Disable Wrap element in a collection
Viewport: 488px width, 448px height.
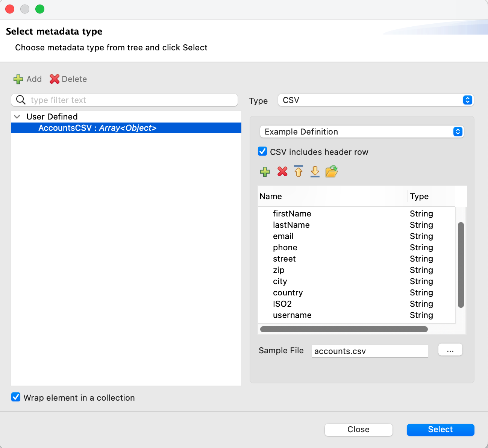[x=15, y=397]
